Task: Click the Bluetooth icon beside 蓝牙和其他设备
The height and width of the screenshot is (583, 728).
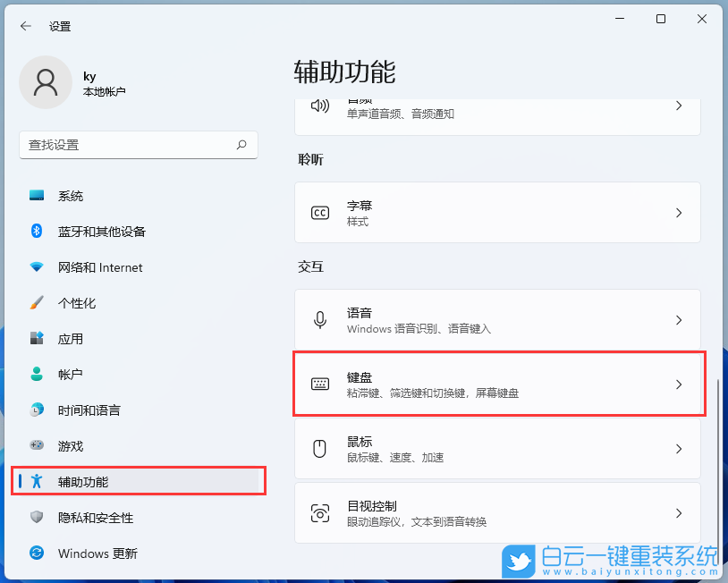Action: [x=36, y=232]
